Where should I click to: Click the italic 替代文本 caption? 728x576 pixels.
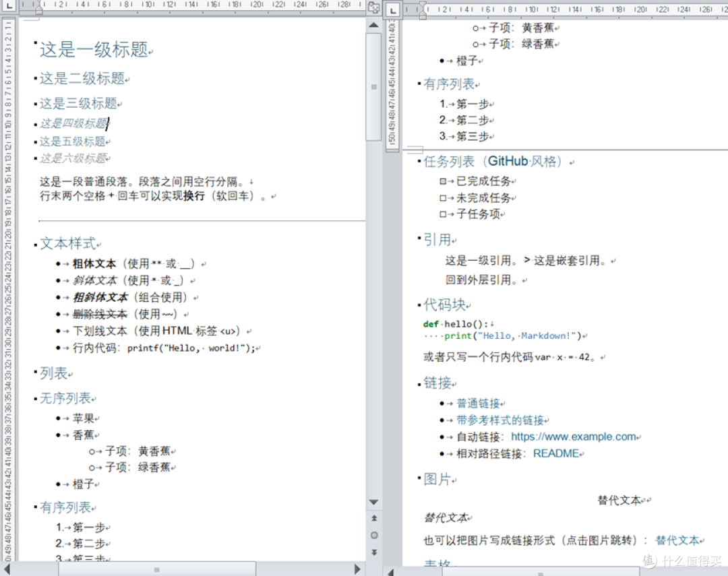point(446,518)
